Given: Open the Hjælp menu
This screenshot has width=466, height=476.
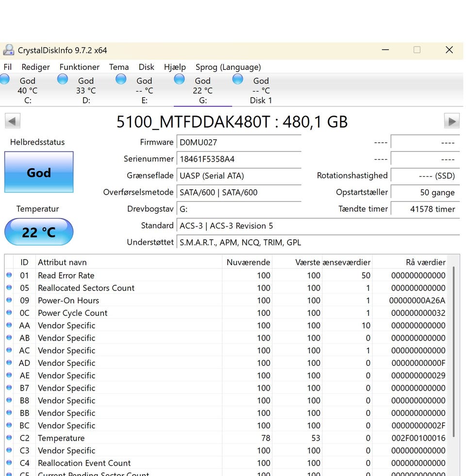Looking at the screenshot, I should point(175,67).
